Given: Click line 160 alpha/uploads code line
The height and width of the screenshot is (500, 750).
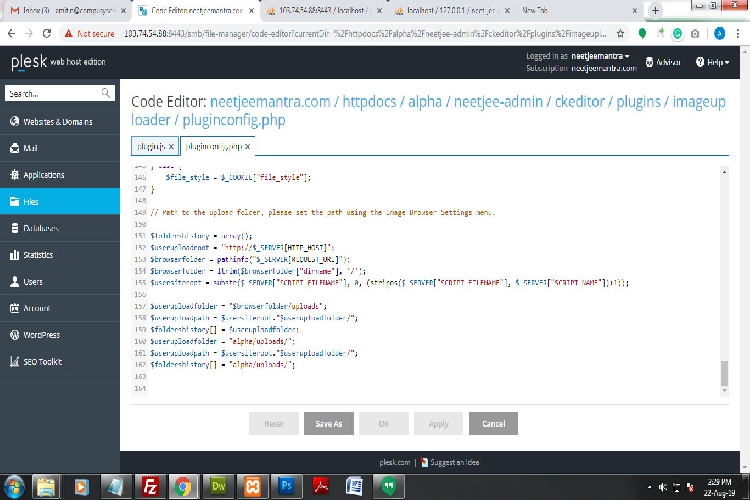Looking at the screenshot, I should [x=223, y=342].
